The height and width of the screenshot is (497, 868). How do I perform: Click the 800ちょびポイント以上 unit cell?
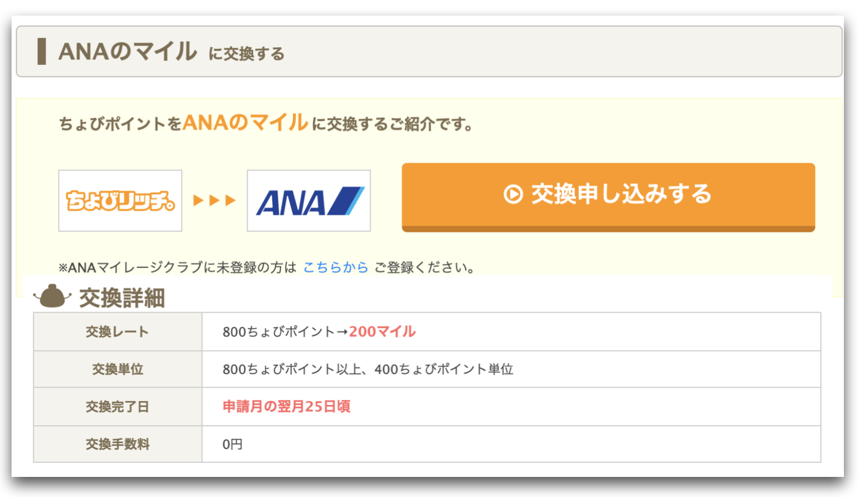[511, 369]
